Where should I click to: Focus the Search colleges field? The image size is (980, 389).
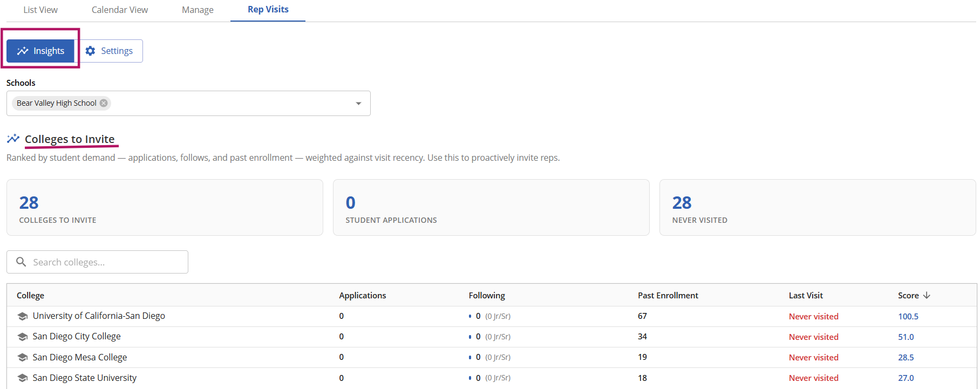coord(97,262)
